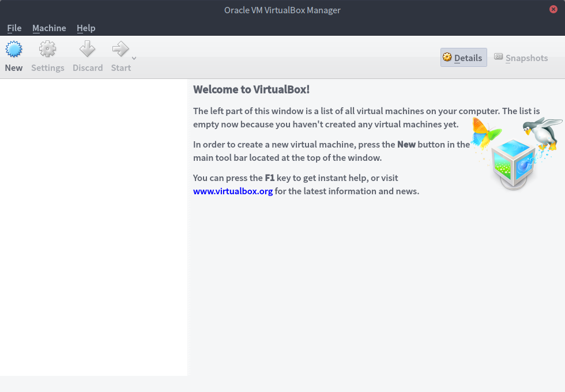Click the Discard down-arrow icon
The width and height of the screenshot is (565, 392).
click(x=87, y=49)
